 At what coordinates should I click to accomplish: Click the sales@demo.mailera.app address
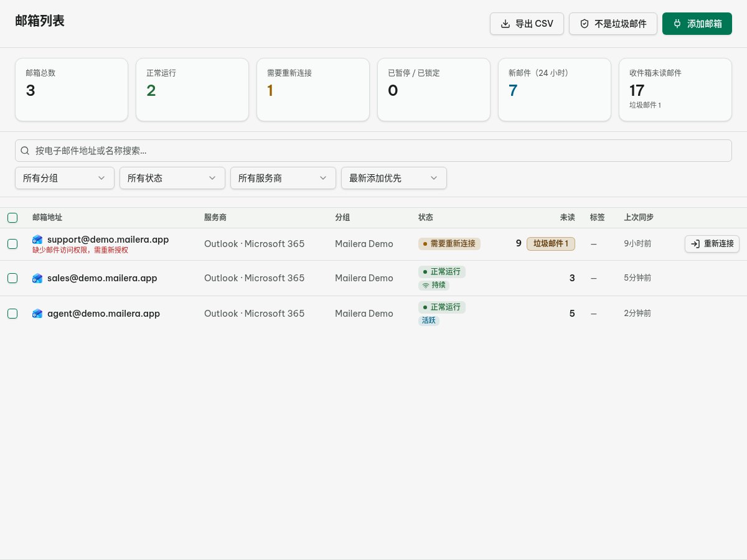click(x=102, y=278)
